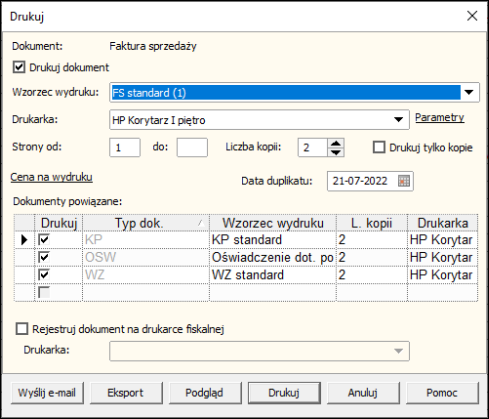Open the Parametry link
This screenshot has width=489, height=419.
click(439, 117)
